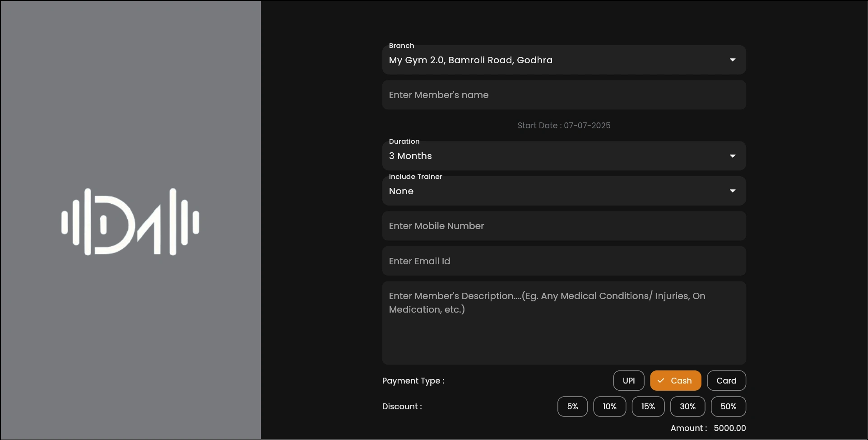Click the Duration dropdown arrow
Viewport: 868px width, 440px height.
(732, 156)
